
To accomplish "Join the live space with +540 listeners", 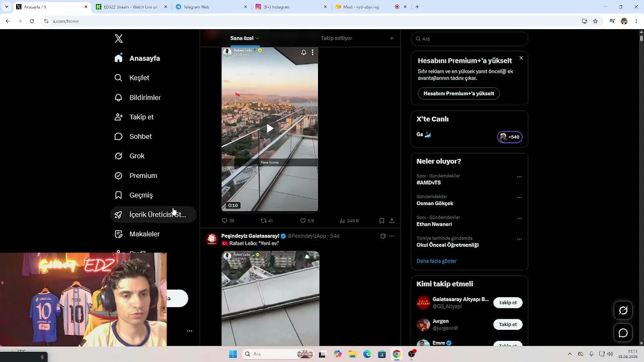I will [x=510, y=137].
